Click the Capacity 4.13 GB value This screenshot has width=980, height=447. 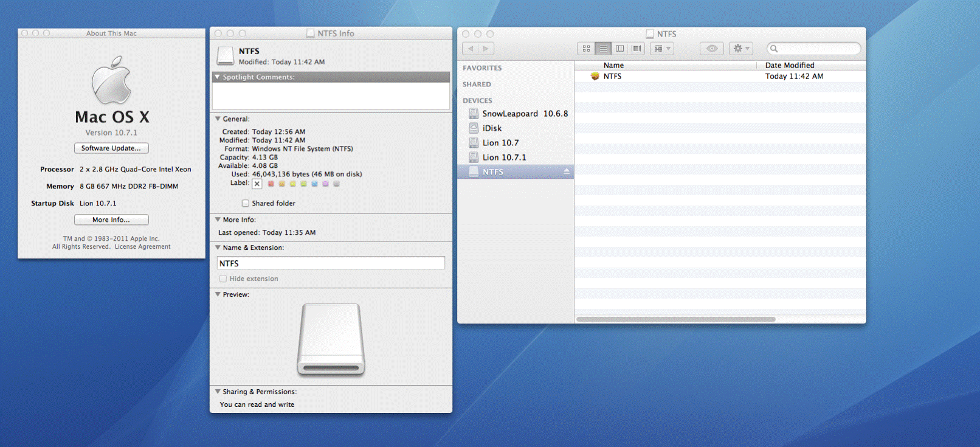tap(265, 158)
